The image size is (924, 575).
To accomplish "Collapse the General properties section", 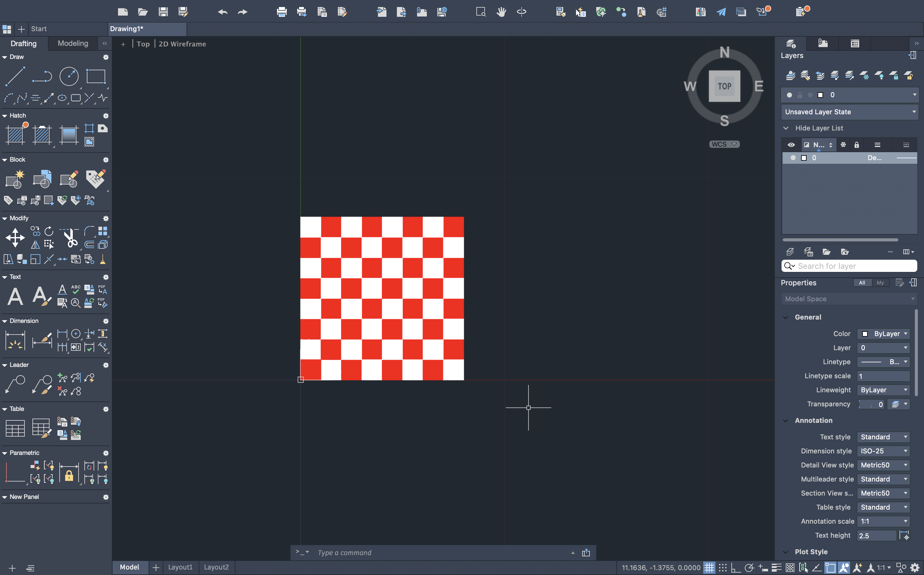I will click(785, 317).
